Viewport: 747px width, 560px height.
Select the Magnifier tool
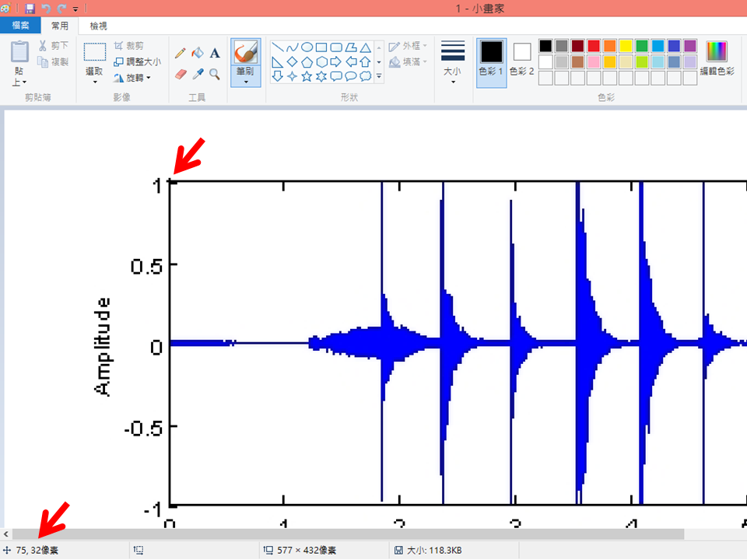coord(213,74)
